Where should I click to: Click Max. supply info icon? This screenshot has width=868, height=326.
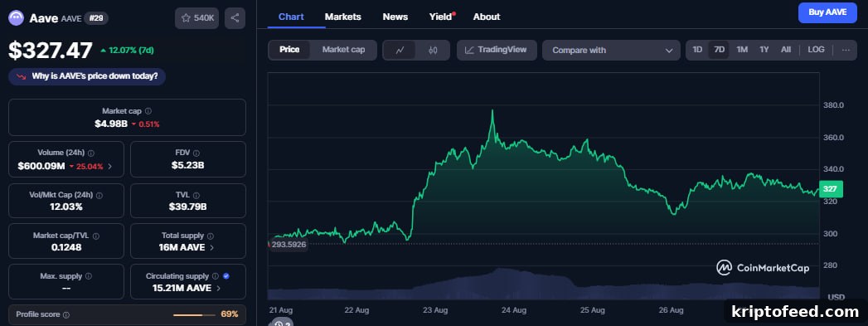(88, 276)
